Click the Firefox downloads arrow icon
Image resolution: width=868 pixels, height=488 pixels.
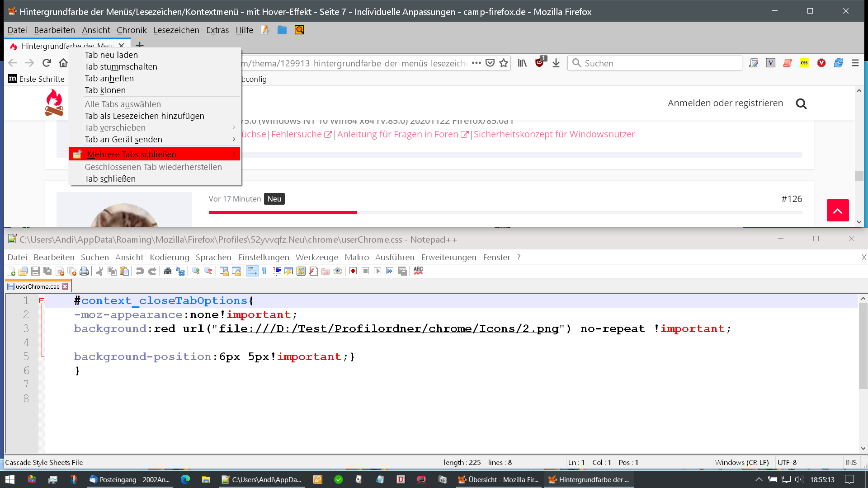(x=556, y=63)
